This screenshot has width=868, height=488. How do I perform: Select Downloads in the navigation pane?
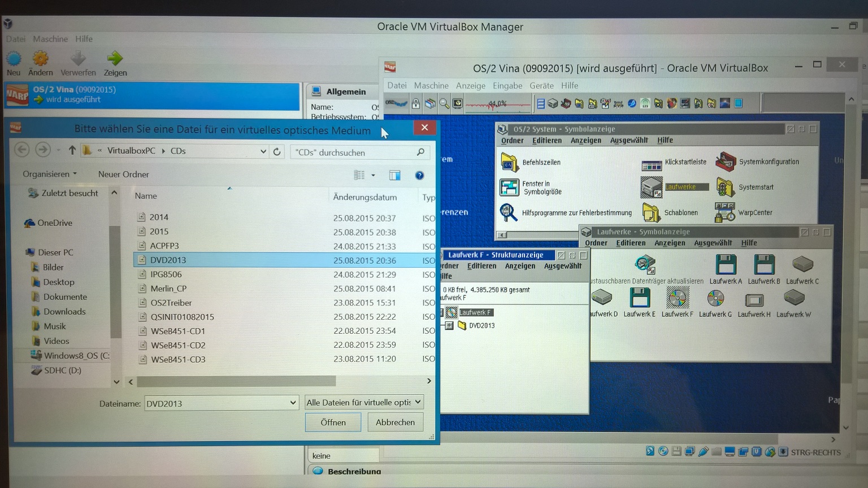(x=64, y=311)
